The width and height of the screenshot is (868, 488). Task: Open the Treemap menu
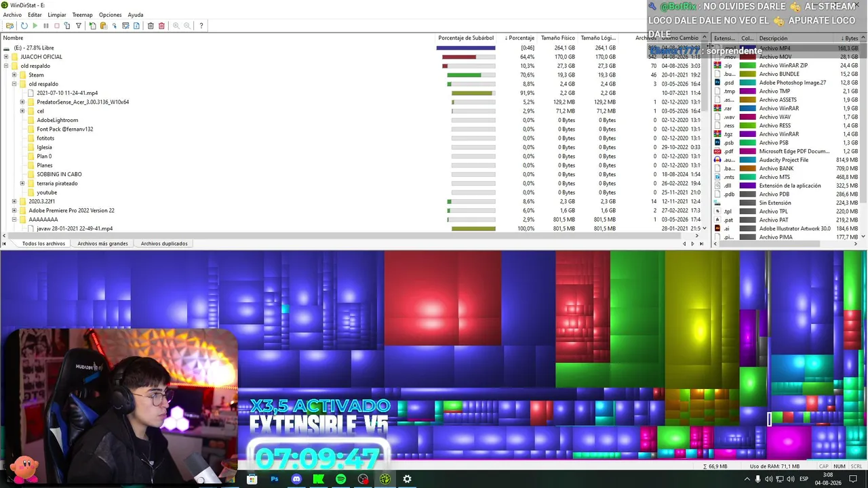82,15
